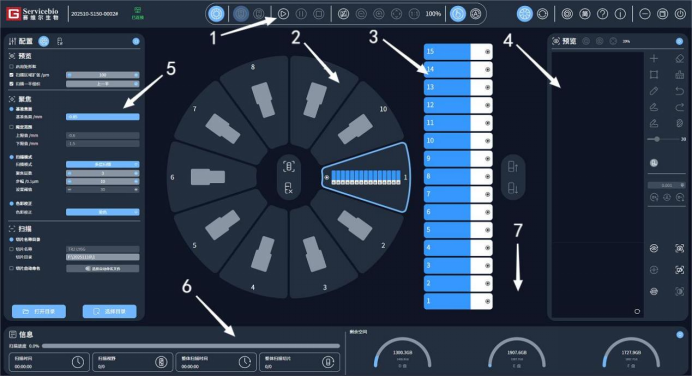Select the pencil draw tool
This screenshot has height=377, width=693.
tap(654, 91)
